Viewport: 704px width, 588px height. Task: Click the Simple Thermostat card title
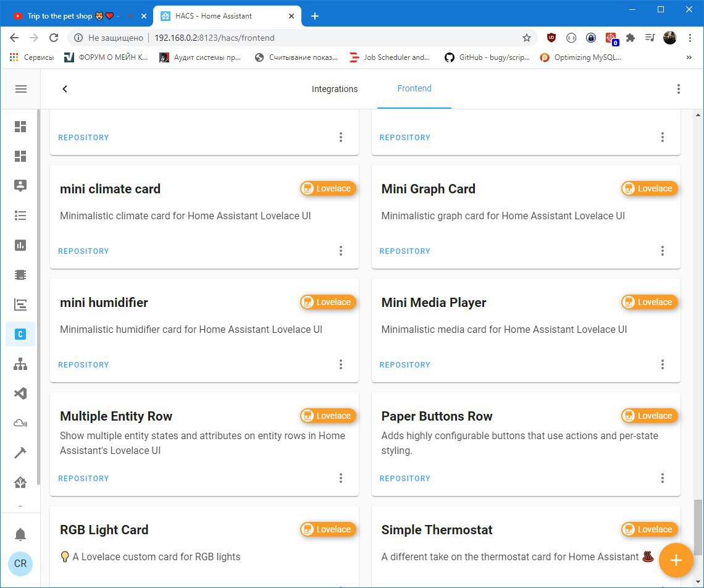[x=437, y=529]
